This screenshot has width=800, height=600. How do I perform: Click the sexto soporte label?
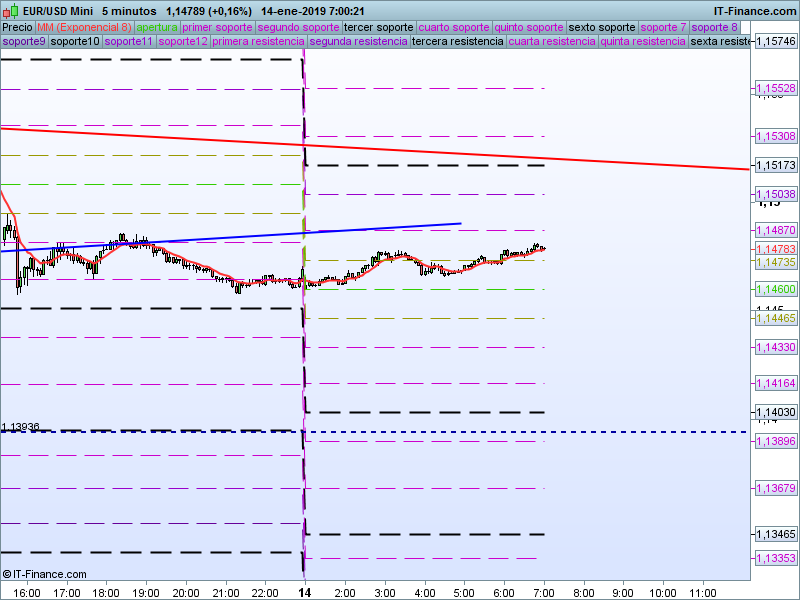[x=601, y=27]
